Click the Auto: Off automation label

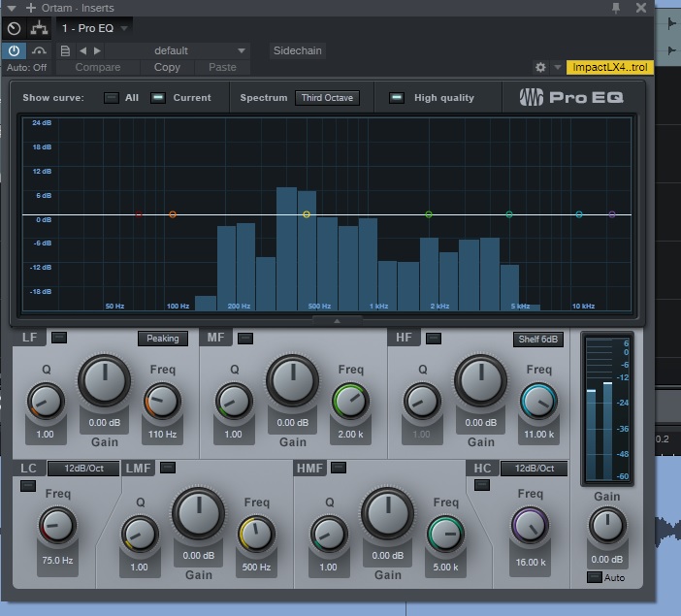point(26,67)
